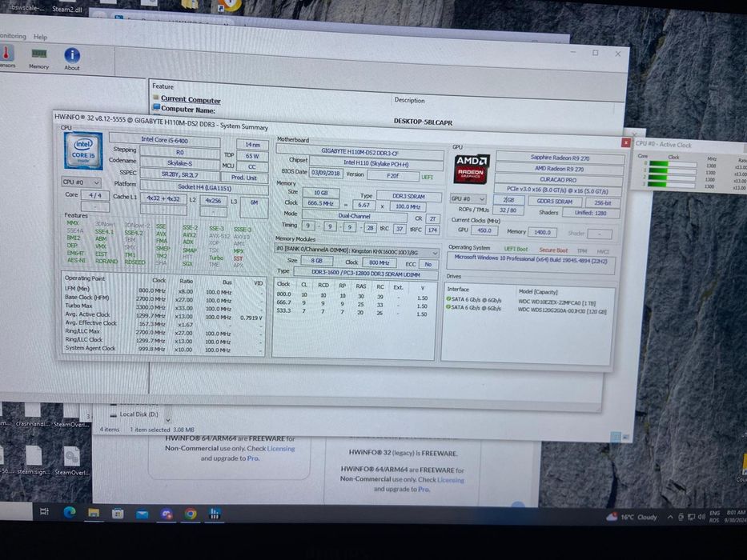Viewport: 747px width, 560px height.
Task: Click green status icon of second SATA drive
Action: [448, 307]
